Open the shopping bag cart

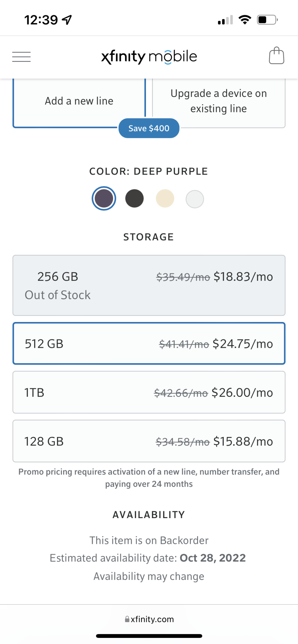point(276,56)
